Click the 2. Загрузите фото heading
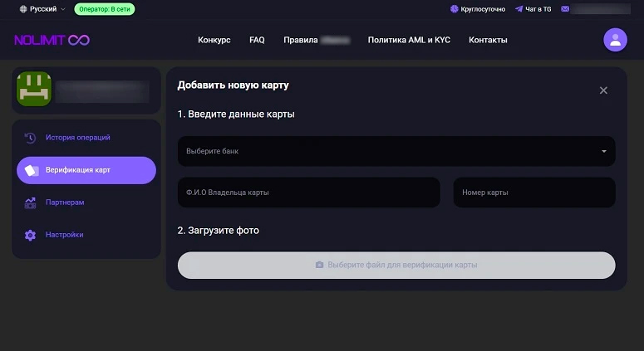Screen dimensions: 644x351 (218, 231)
